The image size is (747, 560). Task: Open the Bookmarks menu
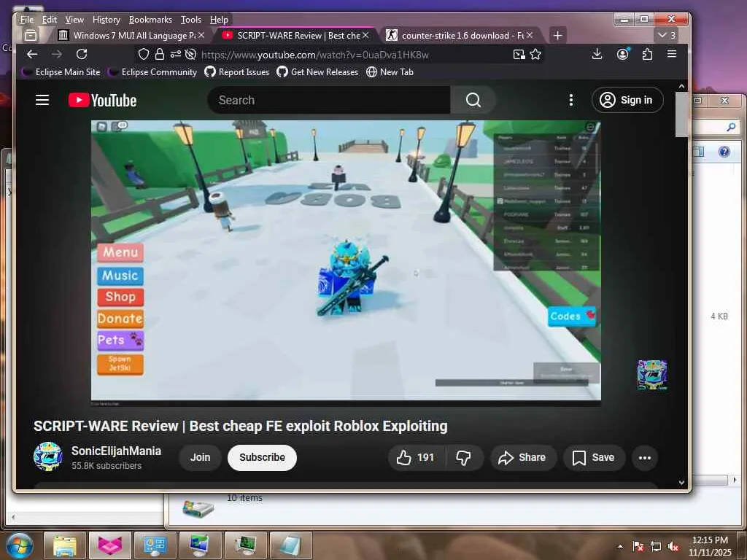pos(150,20)
